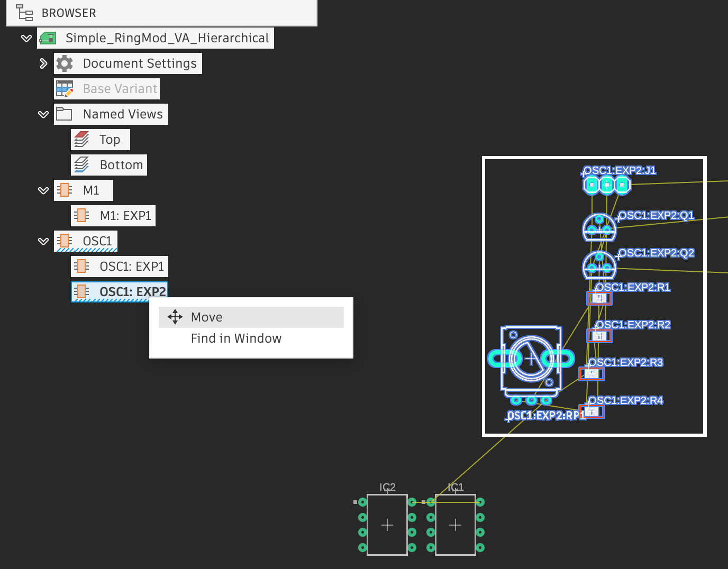Click the Move arrows icon in context menu
This screenshot has width=728, height=569.
pyautogui.click(x=175, y=317)
